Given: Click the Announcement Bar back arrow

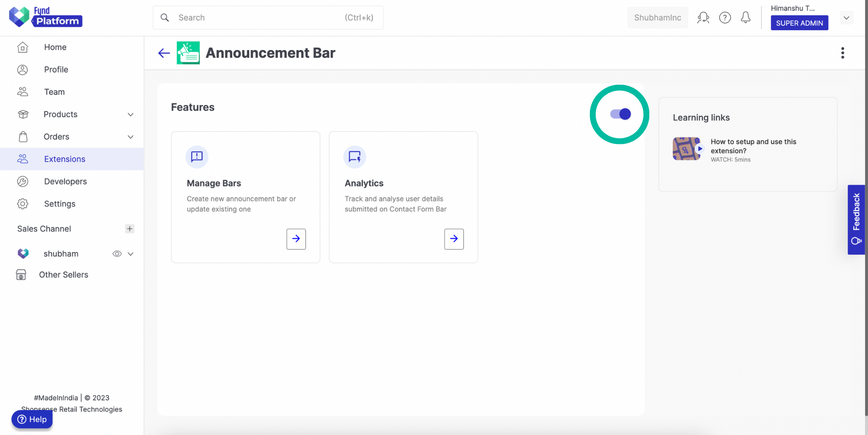Looking at the screenshot, I should [x=164, y=53].
